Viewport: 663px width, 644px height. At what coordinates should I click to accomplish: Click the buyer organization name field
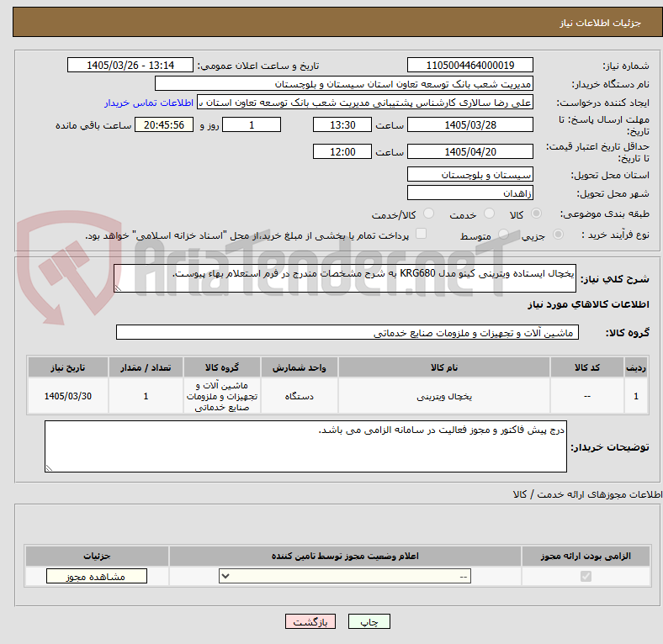coord(344,84)
